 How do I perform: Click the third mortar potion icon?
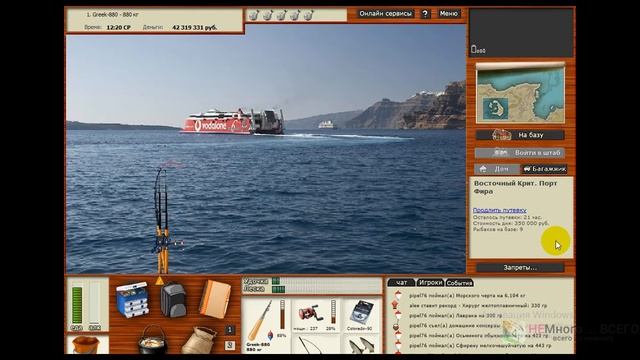(281, 16)
